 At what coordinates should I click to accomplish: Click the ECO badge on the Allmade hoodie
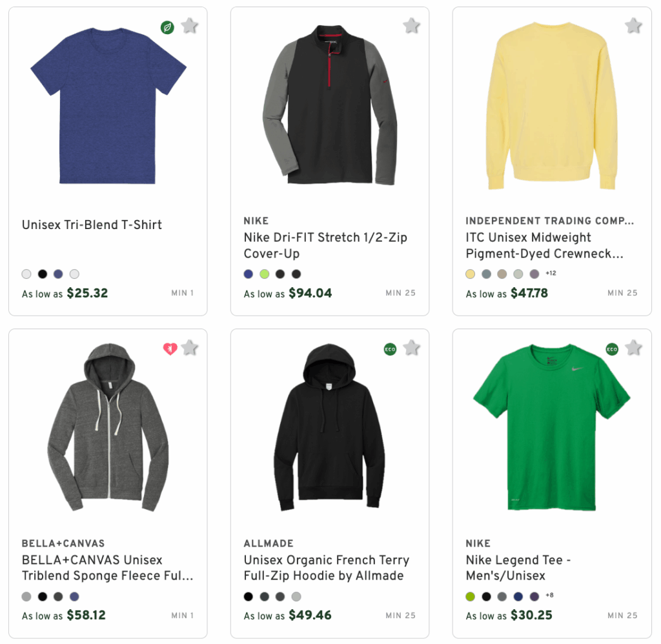tap(389, 348)
